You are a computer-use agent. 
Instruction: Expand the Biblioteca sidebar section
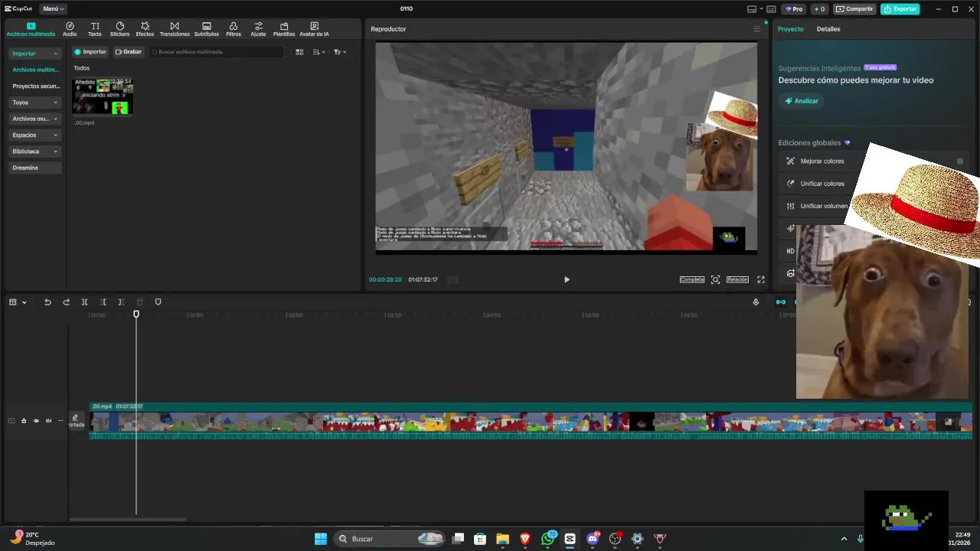[35, 152]
